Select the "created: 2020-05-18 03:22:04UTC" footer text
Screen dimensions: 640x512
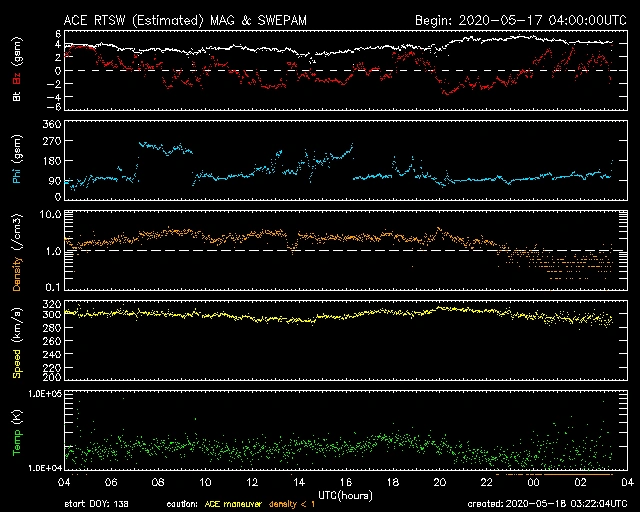pos(547,504)
